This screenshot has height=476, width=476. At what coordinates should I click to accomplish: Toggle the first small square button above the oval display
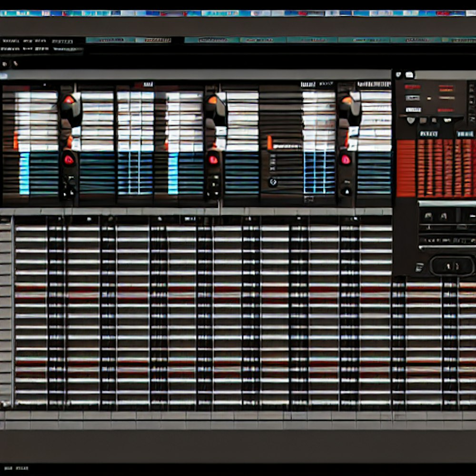coord(428,217)
